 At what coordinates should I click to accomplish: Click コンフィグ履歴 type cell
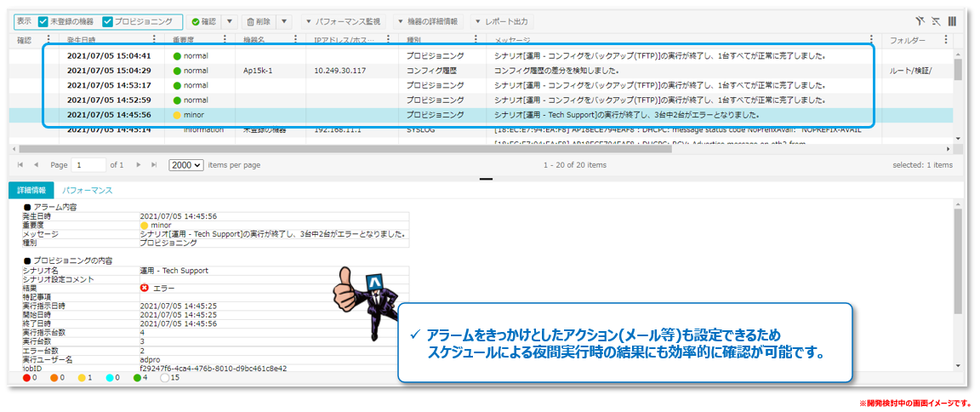[x=430, y=71]
